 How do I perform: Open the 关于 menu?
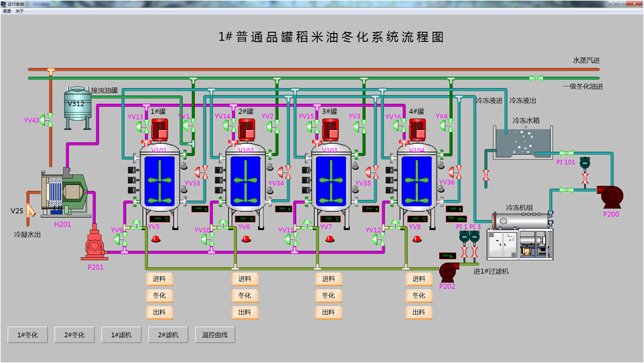(20, 11)
